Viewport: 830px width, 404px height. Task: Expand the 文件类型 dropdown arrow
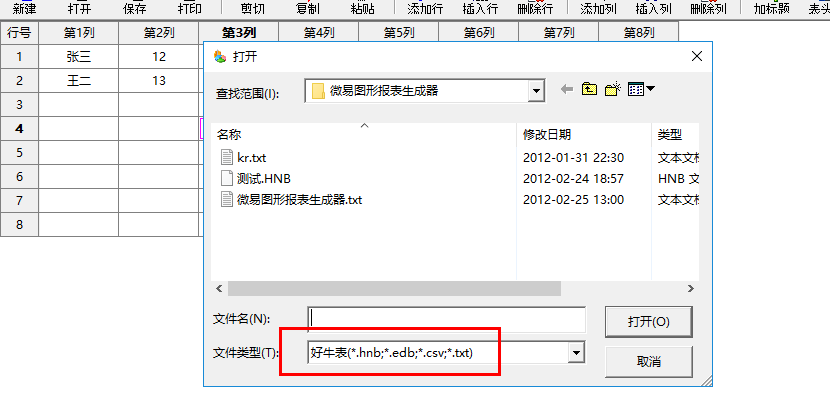pos(576,353)
